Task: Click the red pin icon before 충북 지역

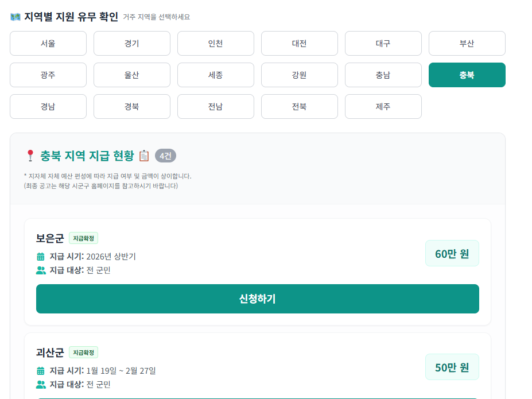Action: (x=30, y=156)
